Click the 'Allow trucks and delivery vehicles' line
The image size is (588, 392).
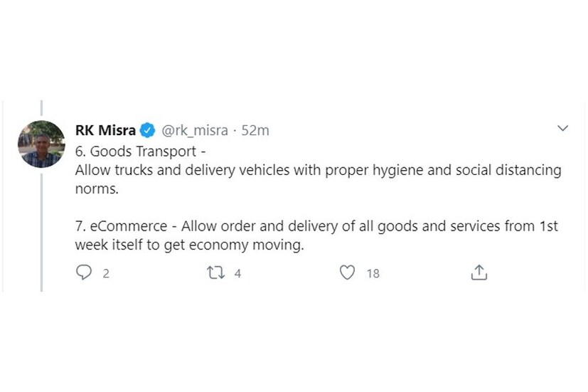pos(317,171)
